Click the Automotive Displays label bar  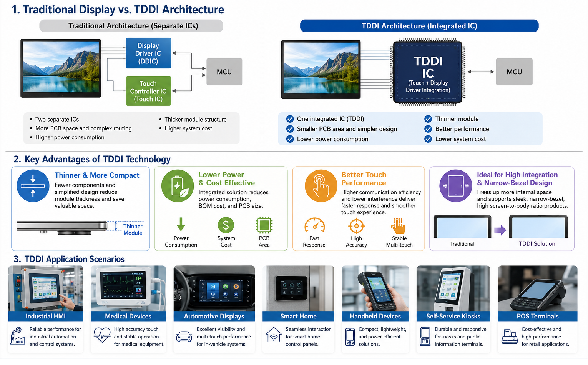point(214,316)
